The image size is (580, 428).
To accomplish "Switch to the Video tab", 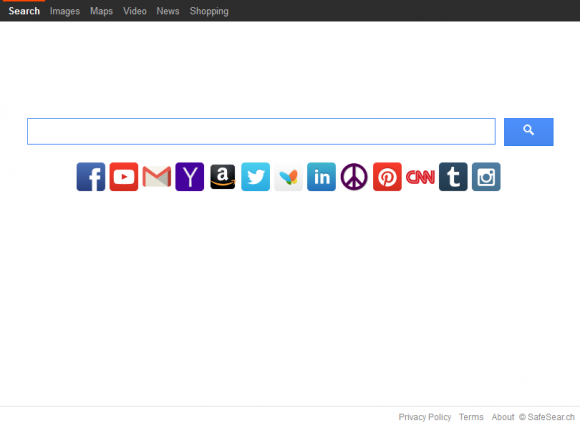I will click(135, 11).
